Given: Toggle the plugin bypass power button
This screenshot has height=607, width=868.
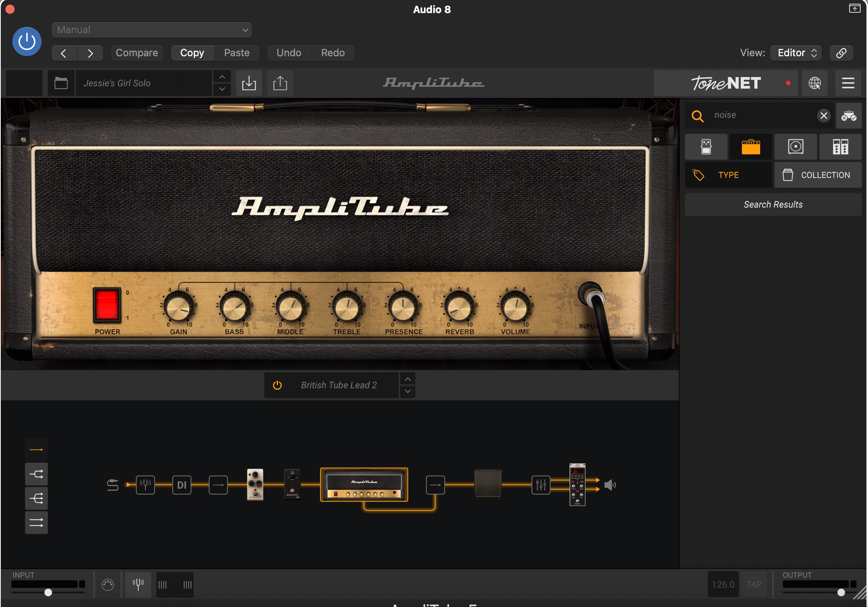Looking at the screenshot, I should 27,42.
